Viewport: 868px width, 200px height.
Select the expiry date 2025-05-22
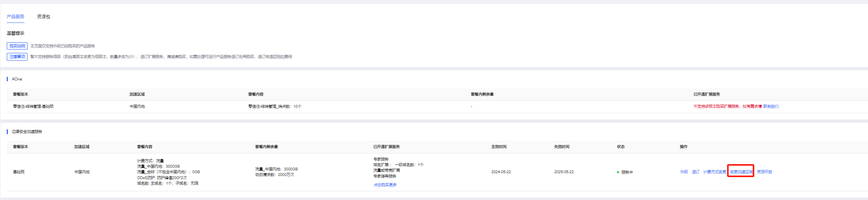coord(564,172)
